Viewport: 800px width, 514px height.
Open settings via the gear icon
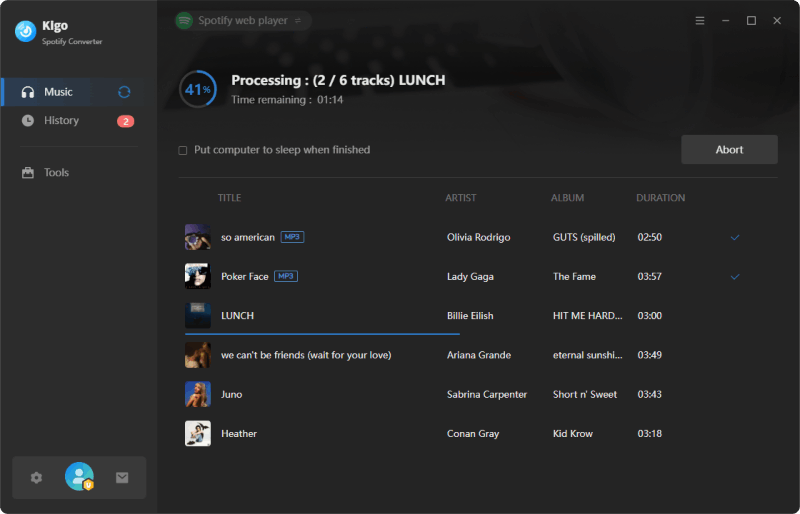(x=36, y=478)
